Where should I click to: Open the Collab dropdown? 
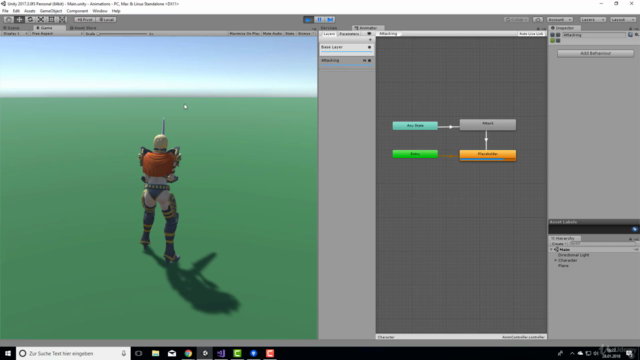click(516, 20)
